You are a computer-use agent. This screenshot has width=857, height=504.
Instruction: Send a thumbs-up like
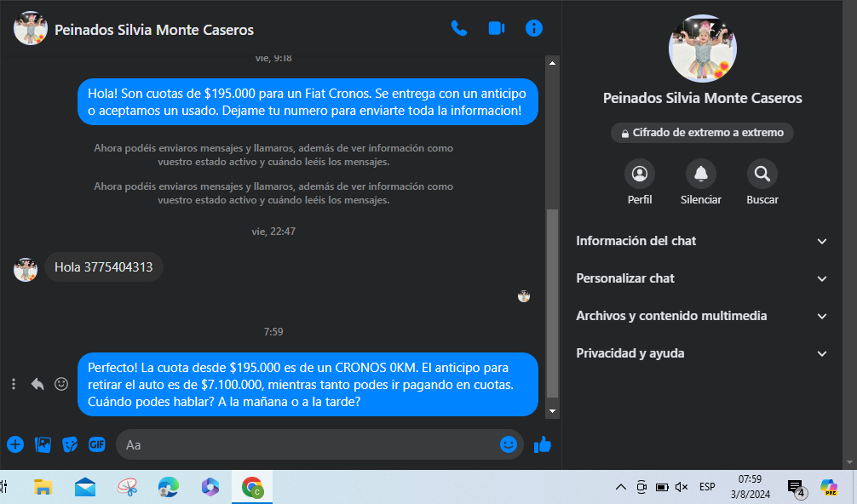coord(543,444)
